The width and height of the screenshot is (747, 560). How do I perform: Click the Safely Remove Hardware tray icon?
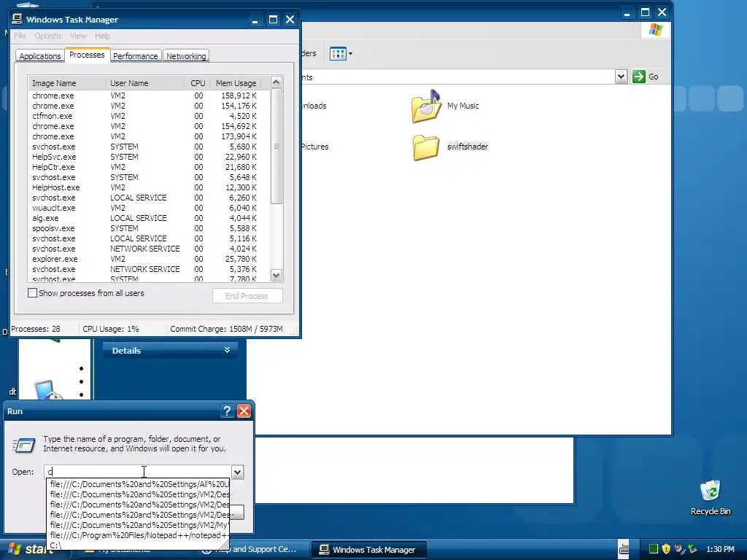coord(692,549)
